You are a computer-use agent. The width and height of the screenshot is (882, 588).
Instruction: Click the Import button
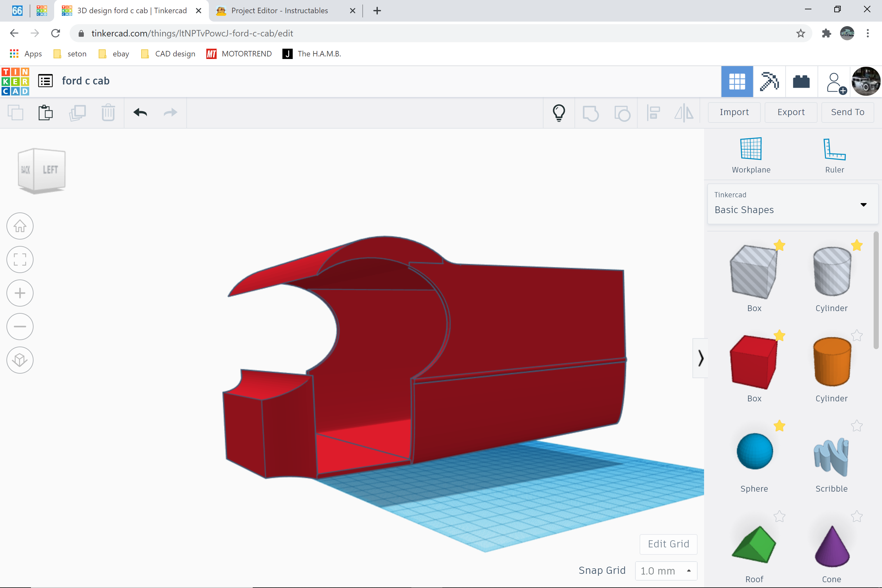pyautogui.click(x=734, y=112)
